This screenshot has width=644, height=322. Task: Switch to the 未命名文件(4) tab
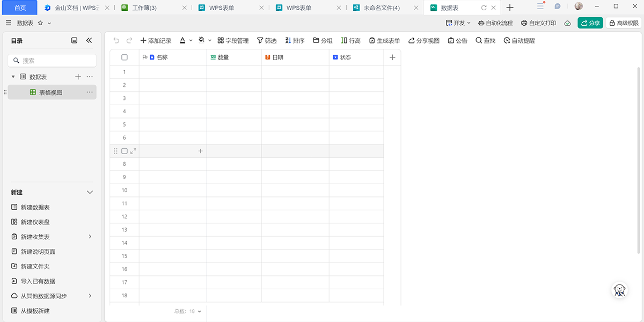click(x=381, y=8)
